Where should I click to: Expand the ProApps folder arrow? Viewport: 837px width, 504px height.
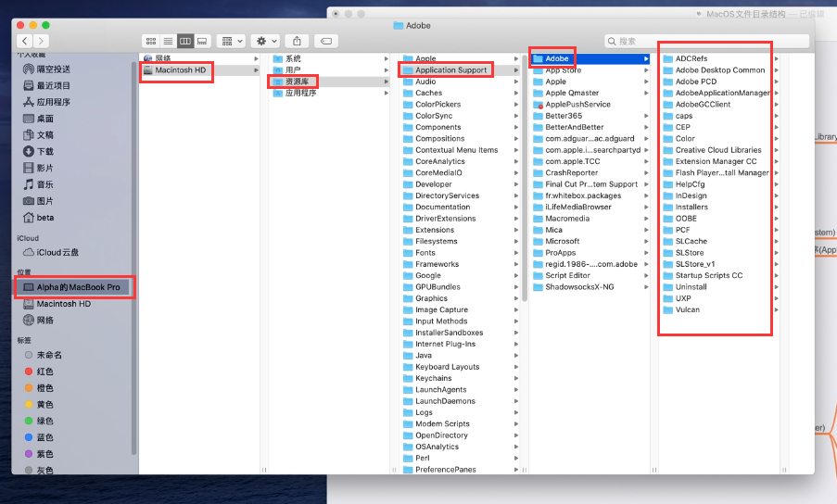tap(646, 253)
